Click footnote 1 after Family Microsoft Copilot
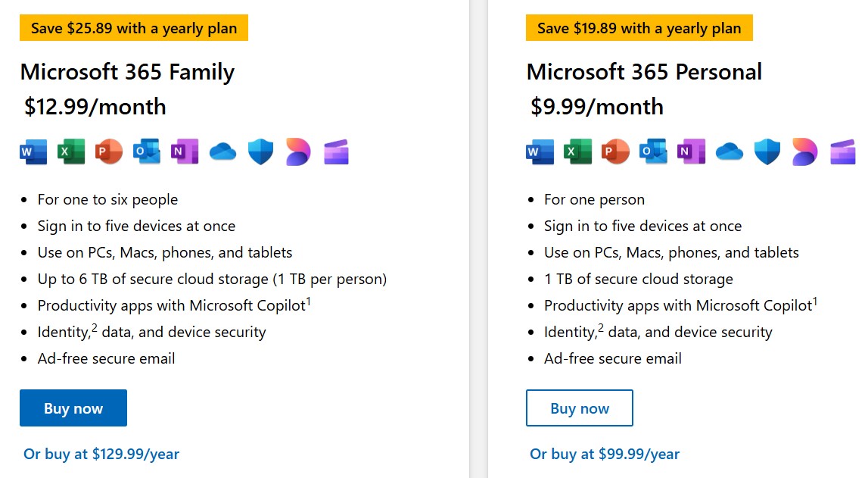The width and height of the screenshot is (868, 478). tap(308, 301)
